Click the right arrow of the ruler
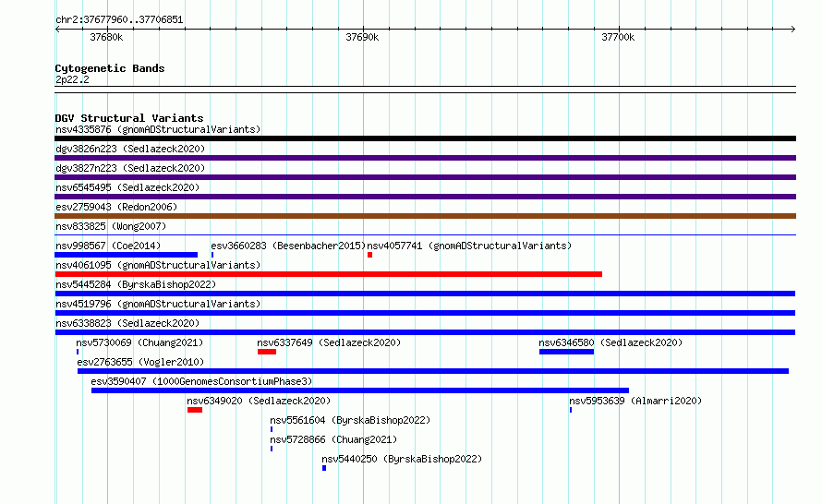The height and width of the screenshot is (504, 822). click(x=793, y=30)
